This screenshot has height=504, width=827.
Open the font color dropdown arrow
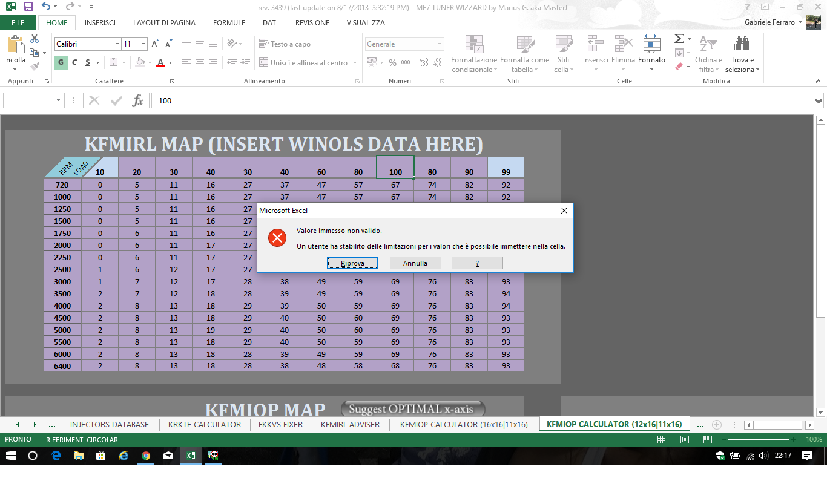(170, 62)
